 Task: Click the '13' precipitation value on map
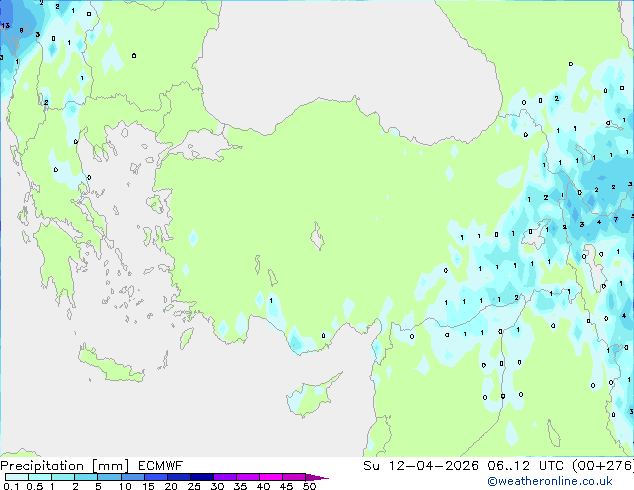(x=5, y=25)
